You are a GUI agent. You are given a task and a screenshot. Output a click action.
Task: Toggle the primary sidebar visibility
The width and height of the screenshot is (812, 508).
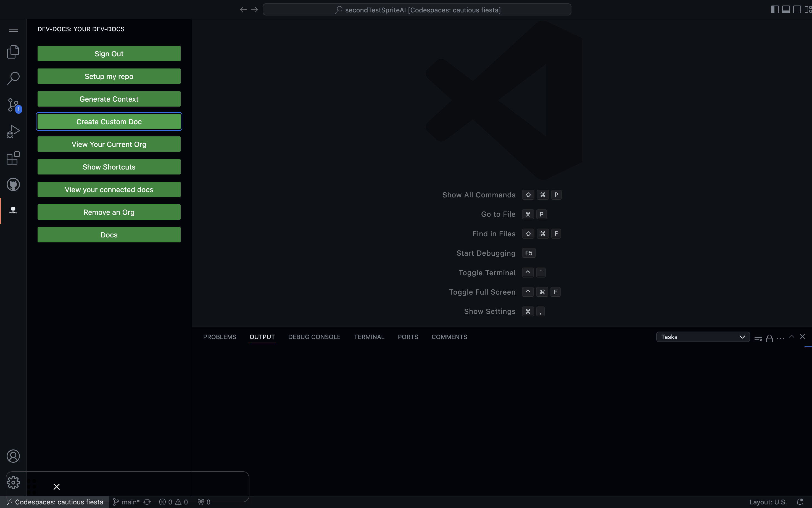775,9
